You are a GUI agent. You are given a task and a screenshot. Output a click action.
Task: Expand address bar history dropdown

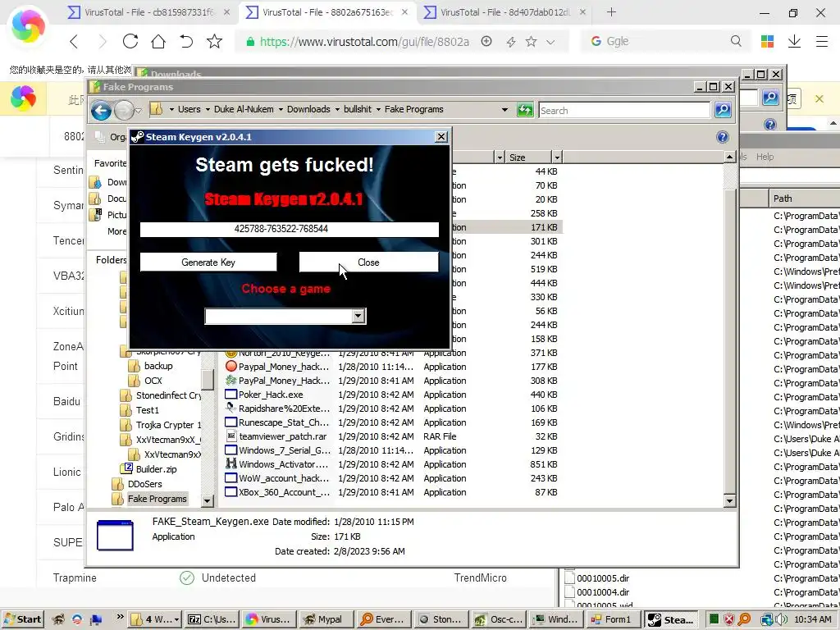(x=504, y=109)
